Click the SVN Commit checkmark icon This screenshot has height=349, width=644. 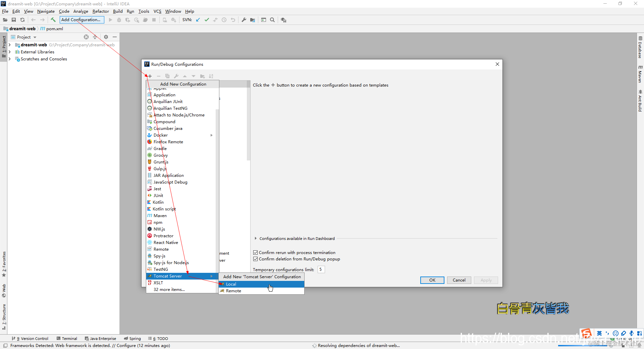[x=207, y=20]
